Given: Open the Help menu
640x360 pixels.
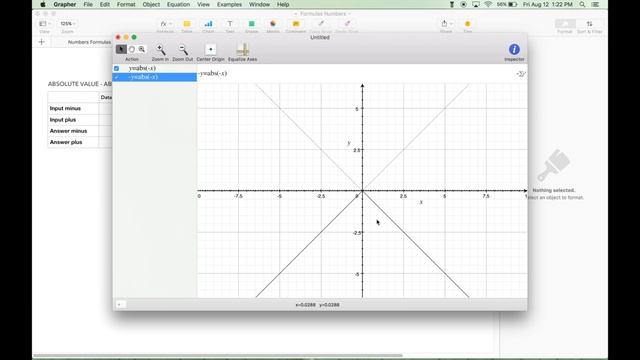Looking at the screenshot, I should pos(283,4).
